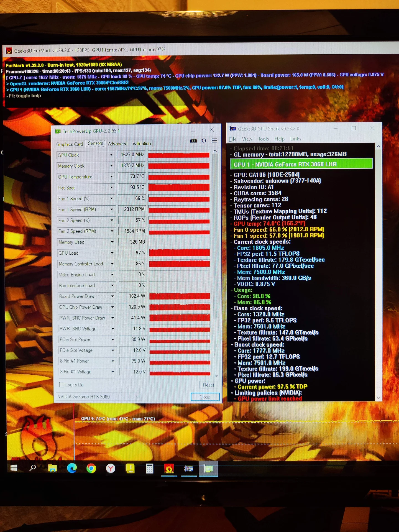This screenshot has height=532, width=399.
Task: Click the 162.4 W Board Power value
Action: pos(133,296)
